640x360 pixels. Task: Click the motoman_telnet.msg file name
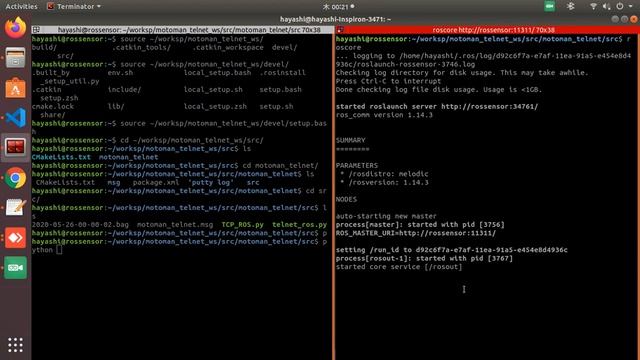pyautogui.click(x=175, y=224)
